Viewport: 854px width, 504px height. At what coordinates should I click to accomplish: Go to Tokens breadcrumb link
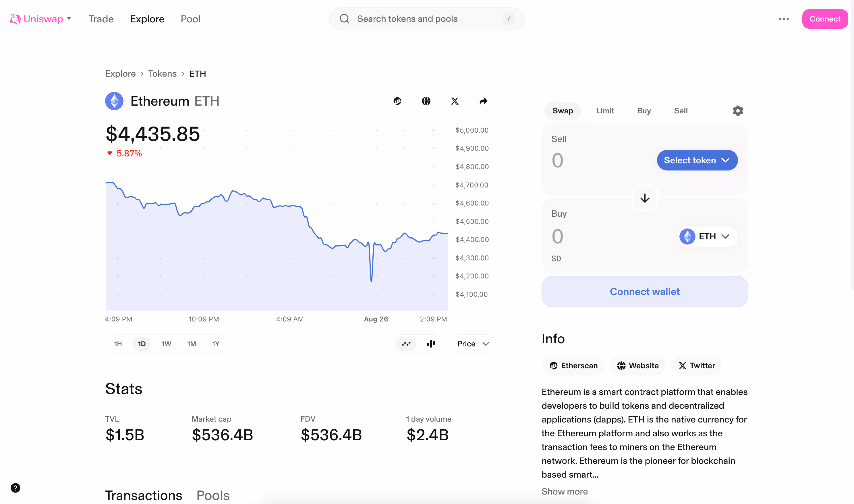[x=162, y=74]
